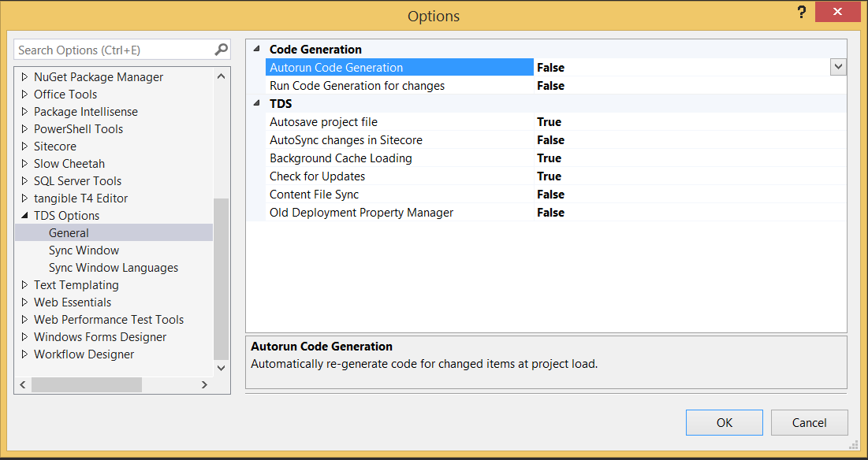The height and width of the screenshot is (460, 868).
Task: Open the Autorun Code Generation value dropdown
Action: [838, 68]
